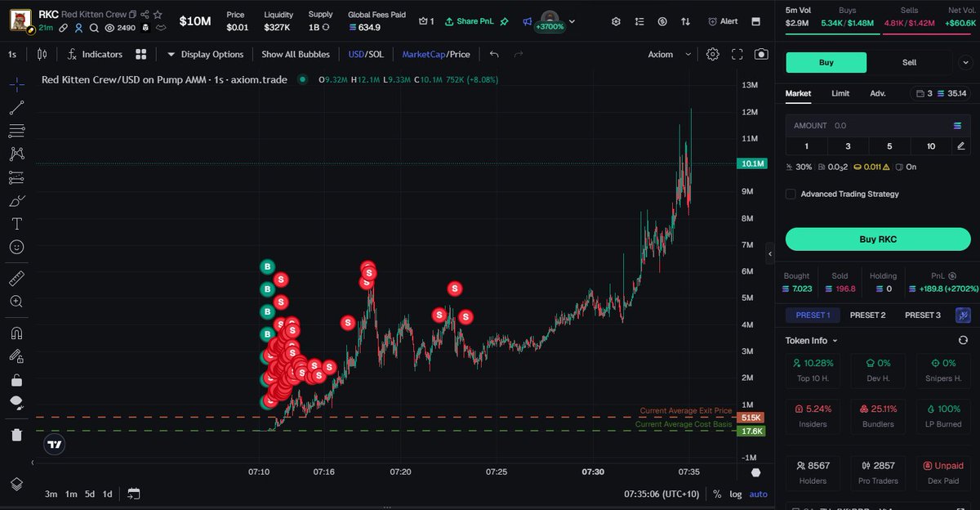Select the brush drawing tool
This screenshot has height=510, width=980.
coord(16,200)
